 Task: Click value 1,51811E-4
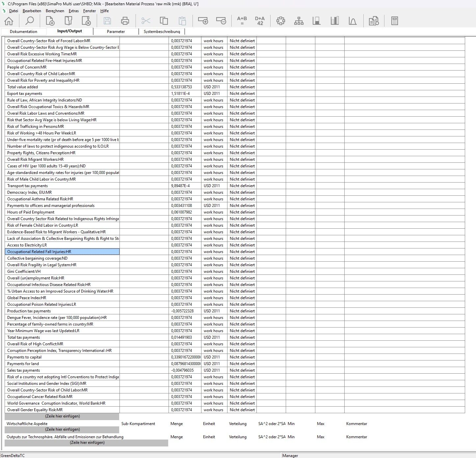[185, 94]
